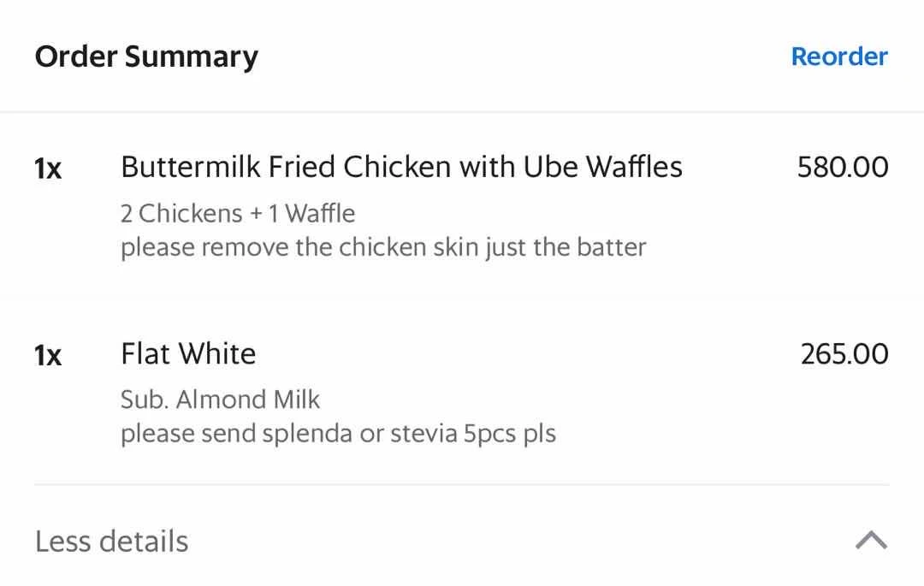The height and width of the screenshot is (586, 924).
Task: Tap the 265.00 price
Action: 843,353
